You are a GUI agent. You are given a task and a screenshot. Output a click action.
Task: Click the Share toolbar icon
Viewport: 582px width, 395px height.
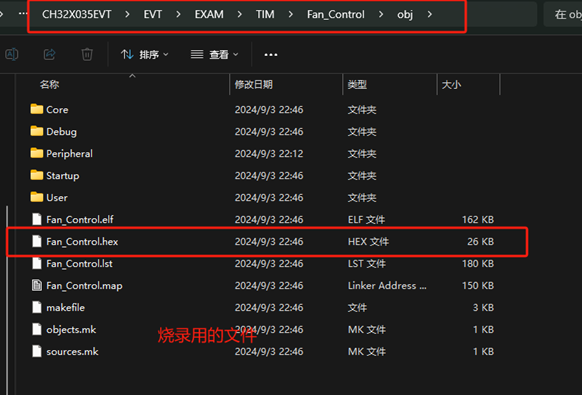coord(49,55)
